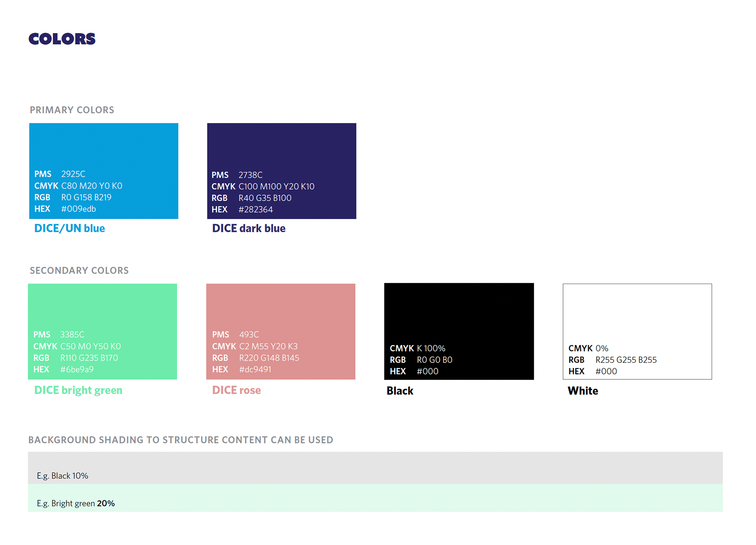Click CMYK value C80 M20 Y0 K0

click(92, 186)
